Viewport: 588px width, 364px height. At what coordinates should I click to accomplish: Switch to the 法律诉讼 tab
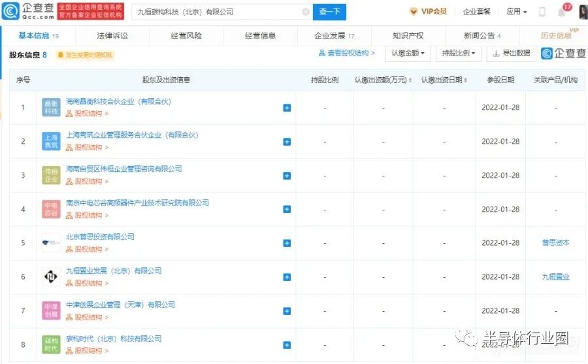(x=112, y=36)
